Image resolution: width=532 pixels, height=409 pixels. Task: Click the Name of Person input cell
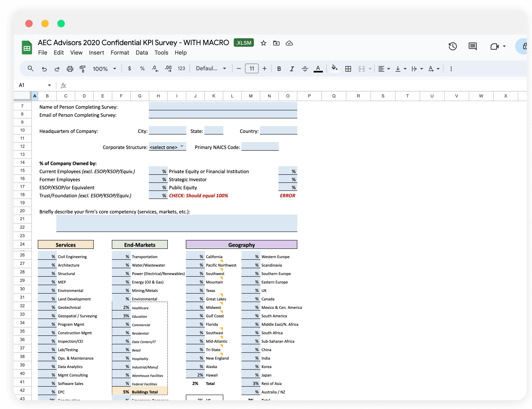(x=223, y=106)
